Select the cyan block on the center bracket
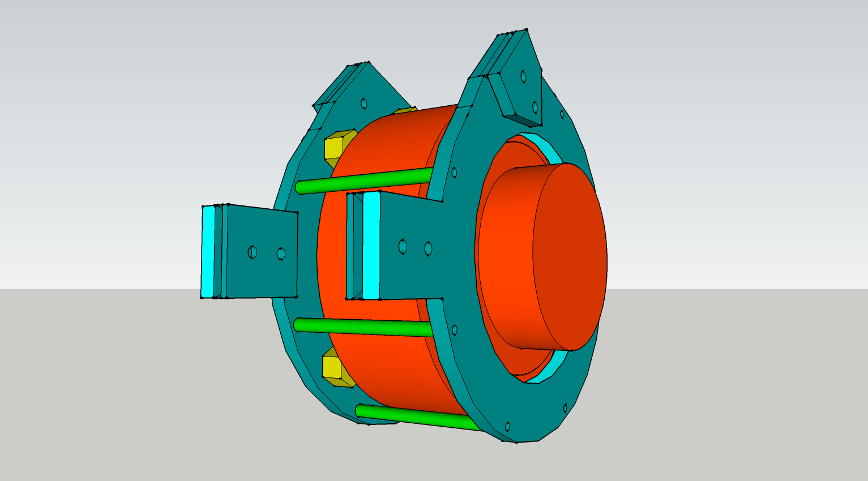Viewport: 868px width, 481px height. pyautogui.click(x=371, y=245)
